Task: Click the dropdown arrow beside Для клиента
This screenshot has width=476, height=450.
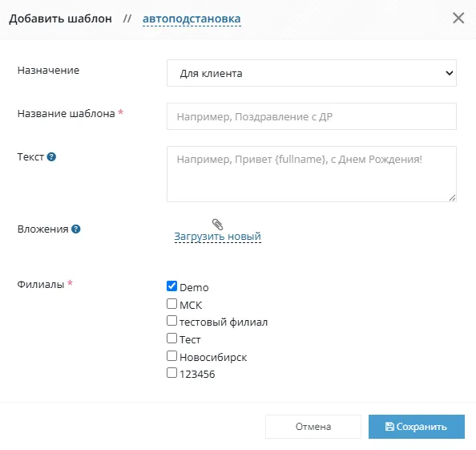Action: click(x=450, y=73)
